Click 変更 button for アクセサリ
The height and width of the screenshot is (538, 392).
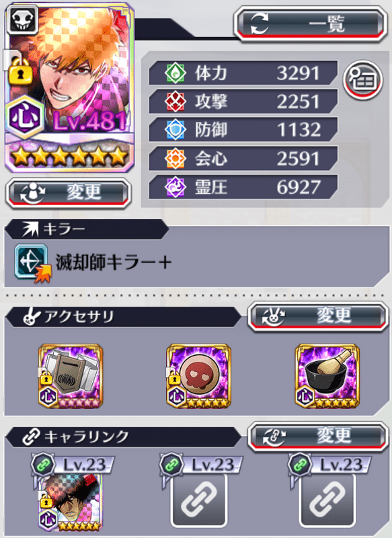click(317, 316)
